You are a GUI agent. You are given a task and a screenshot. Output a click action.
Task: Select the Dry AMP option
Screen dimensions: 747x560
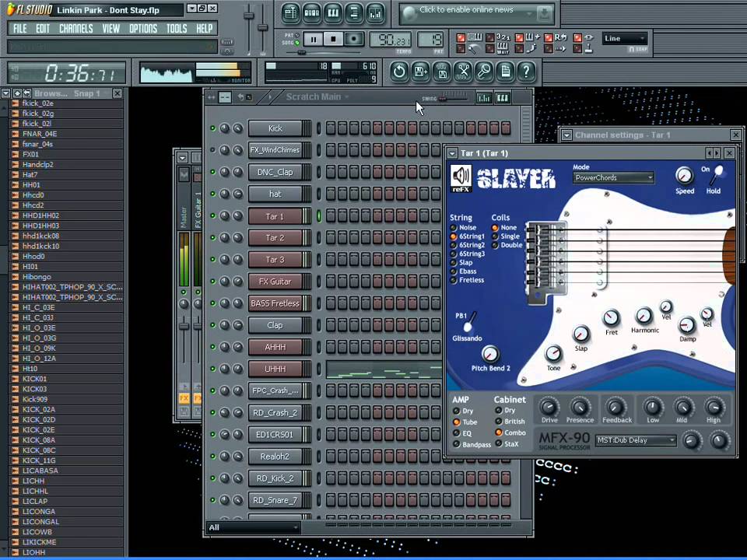click(x=457, y=411)
